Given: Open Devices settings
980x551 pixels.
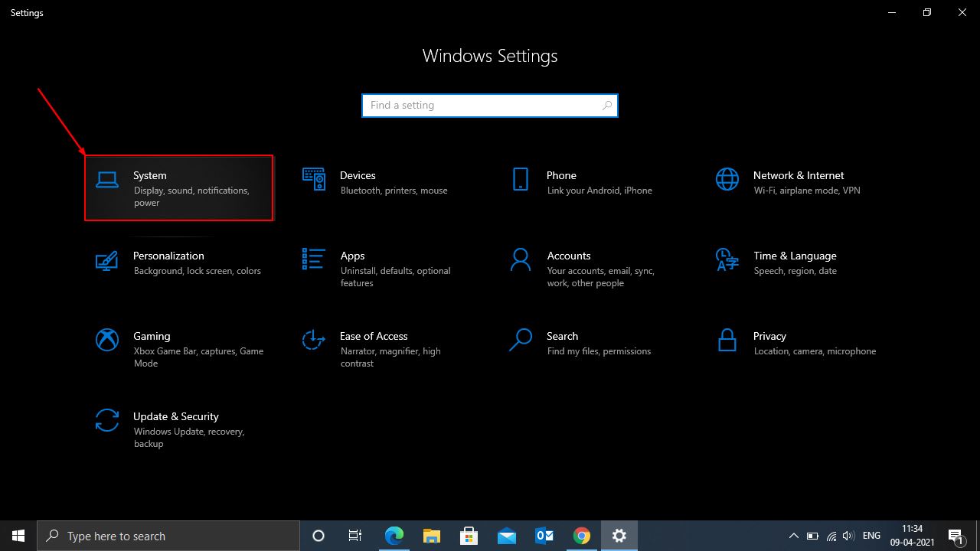Looking at the screenshot, I should [379, 182].
